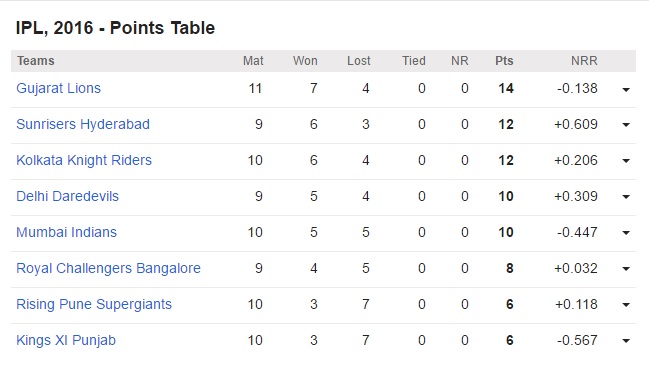
Task: Open the Sunrisers Hyderabad team link
Action: (83, 124)
